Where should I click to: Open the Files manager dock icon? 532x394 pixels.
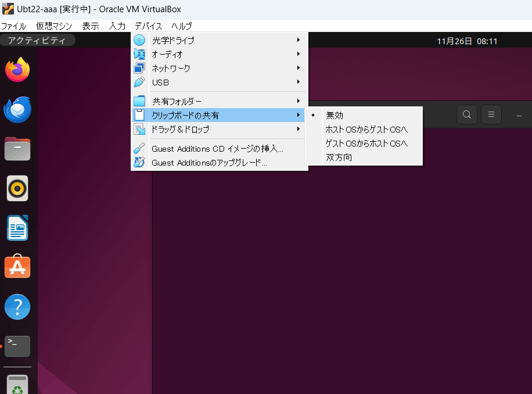click(17, 149)
